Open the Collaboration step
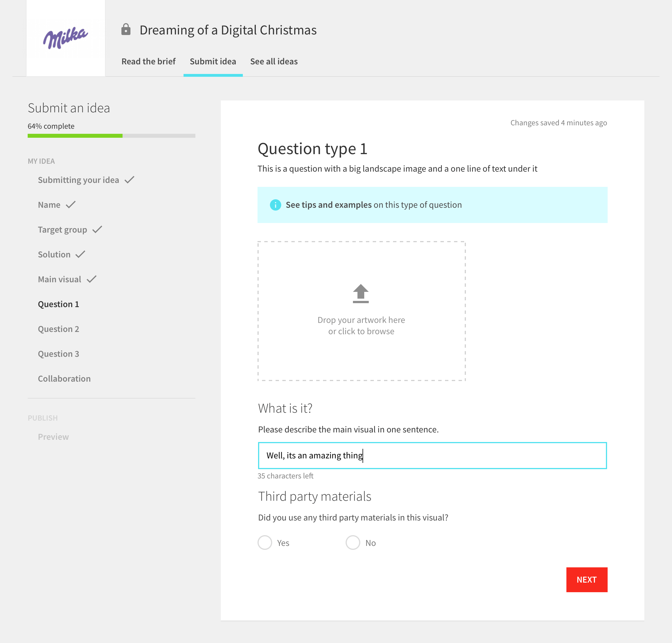This screenshot has height=643, width=672. 64,379
